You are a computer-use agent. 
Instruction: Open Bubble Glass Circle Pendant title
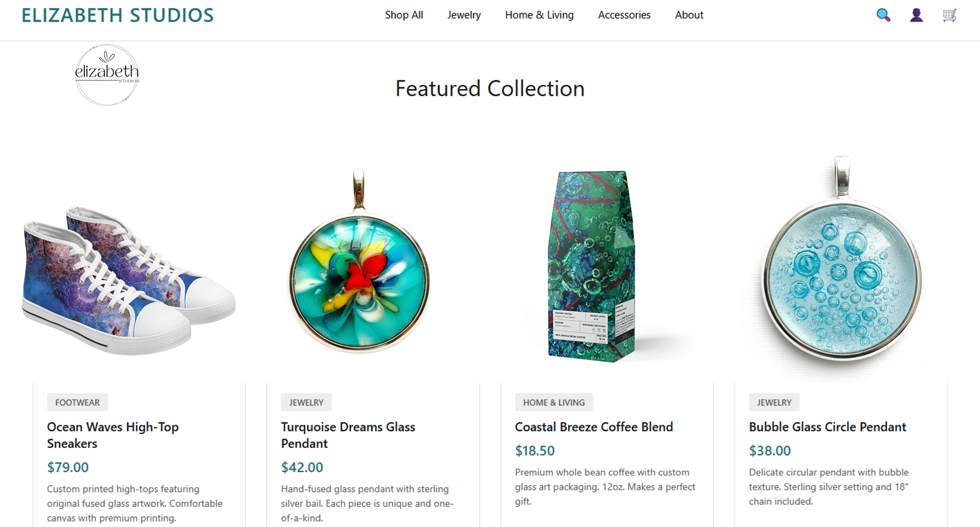pos(827,427)
